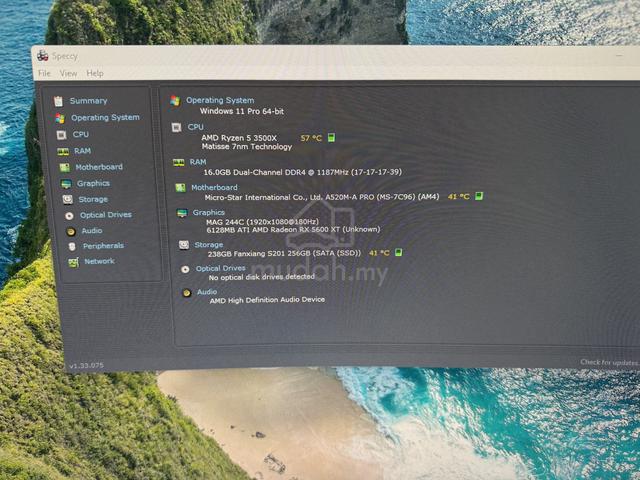The image size is (640, 480).
Task: Click the Motherboard icon in summary pane
Action: click(180, 188)
